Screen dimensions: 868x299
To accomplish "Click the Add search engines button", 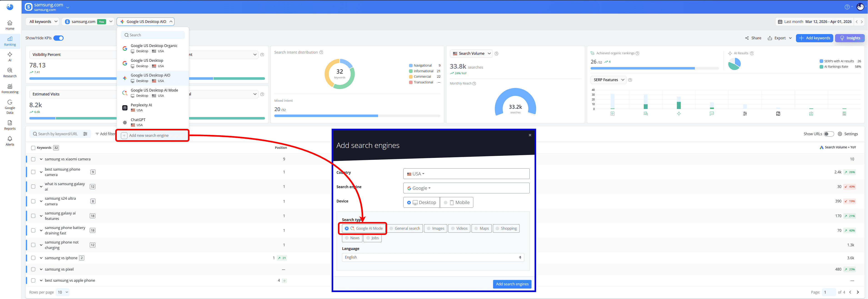I will pyautogui.click(x=512, y=284).
